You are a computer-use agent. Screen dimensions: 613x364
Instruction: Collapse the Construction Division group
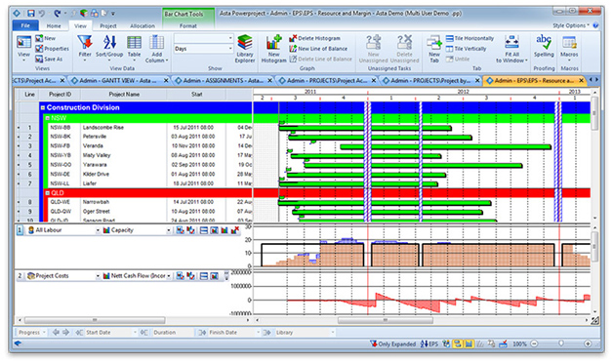[43, 108]
